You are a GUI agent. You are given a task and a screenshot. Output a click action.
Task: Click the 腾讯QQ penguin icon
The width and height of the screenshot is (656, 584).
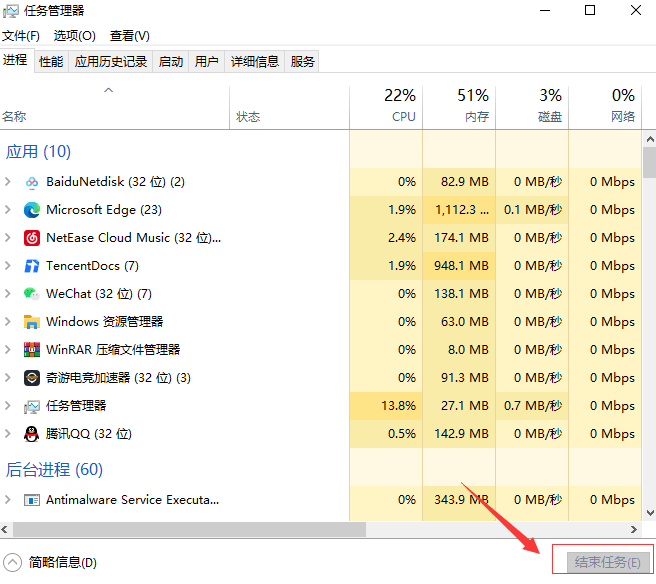point(32,434)
